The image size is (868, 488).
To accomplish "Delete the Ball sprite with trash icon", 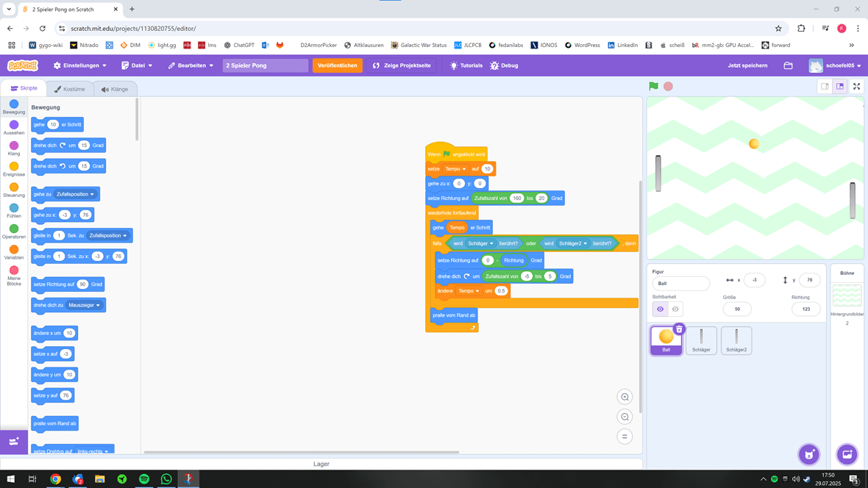I will click(x=679, y=329).
